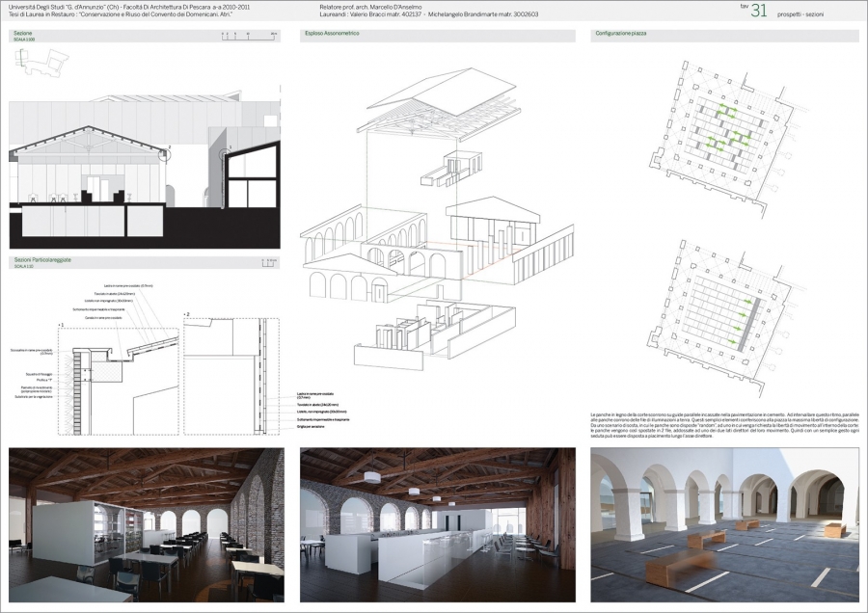The height and width of the screenshot is (613, 868).
Task: Select the Sezione section header
Action: [x=23, y=33]
